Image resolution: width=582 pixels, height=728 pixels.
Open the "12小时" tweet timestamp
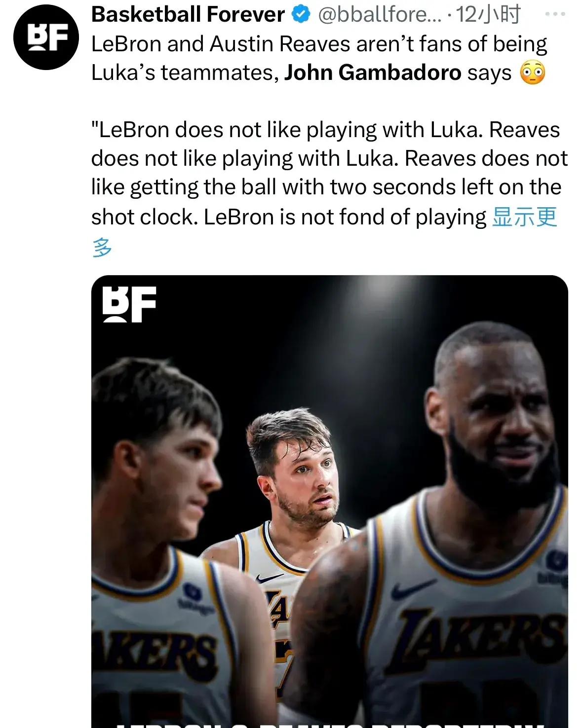pyautogui.click(x=488, y=15)
